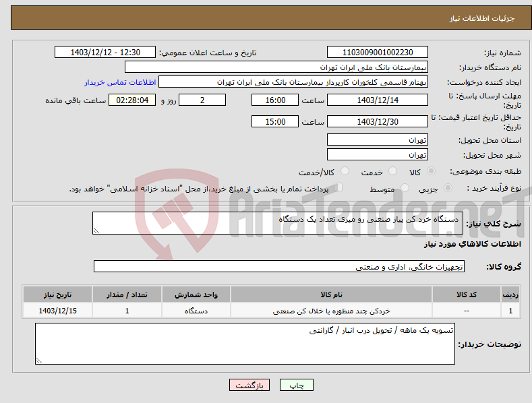The image size is (532, 403).
Task: Select the خدمت radio button
Action: point(392,171)
